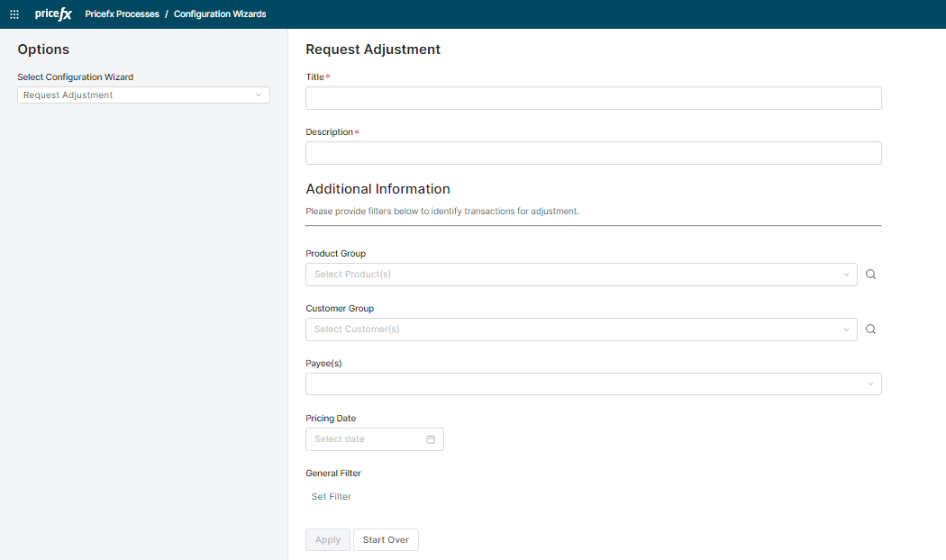Click Customer Group search magnifier icon
Screen dimensions: 946x560
870,330
